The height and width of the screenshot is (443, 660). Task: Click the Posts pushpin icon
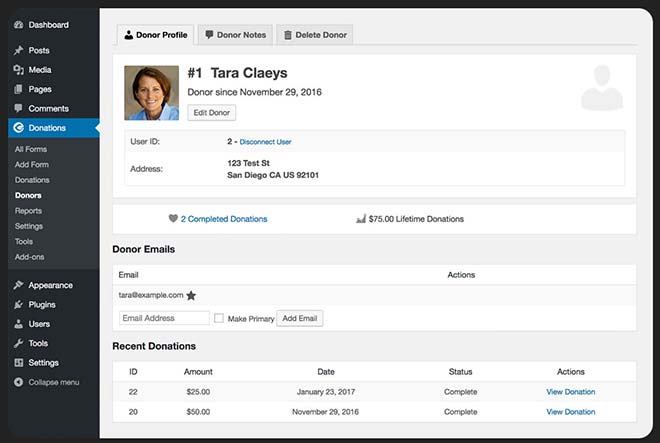19,50
